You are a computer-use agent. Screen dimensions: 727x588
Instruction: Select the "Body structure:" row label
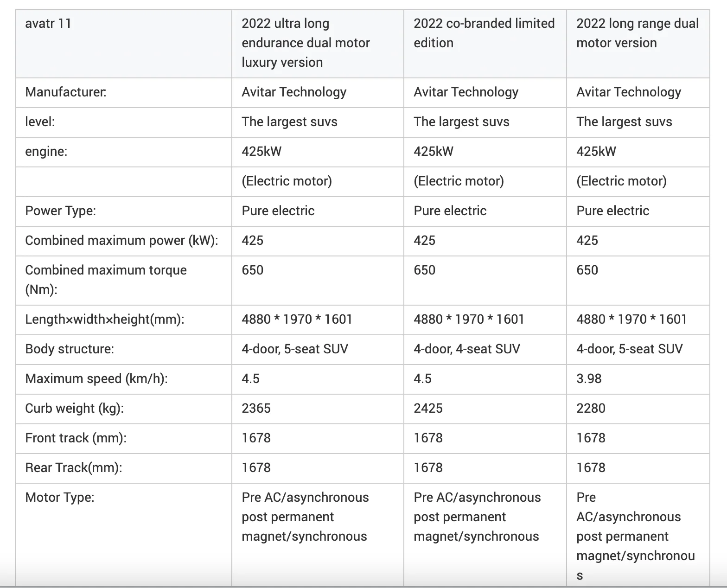click(x=70, y=349)
